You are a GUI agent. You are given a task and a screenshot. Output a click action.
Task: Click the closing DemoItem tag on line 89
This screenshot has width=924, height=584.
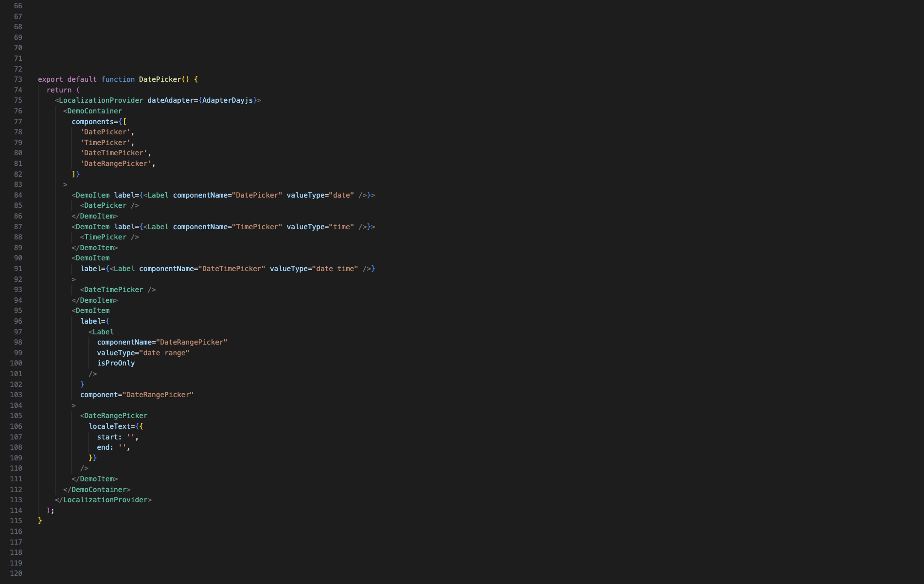tap(95, 248)
